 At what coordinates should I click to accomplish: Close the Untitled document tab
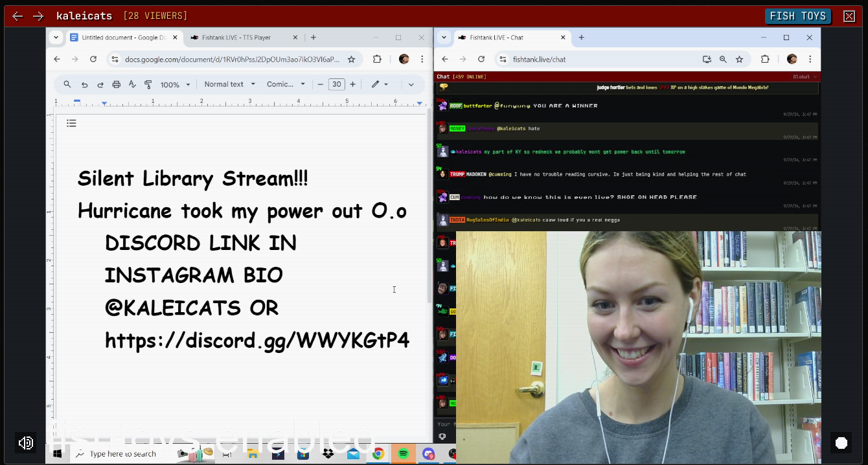(175, 38)
